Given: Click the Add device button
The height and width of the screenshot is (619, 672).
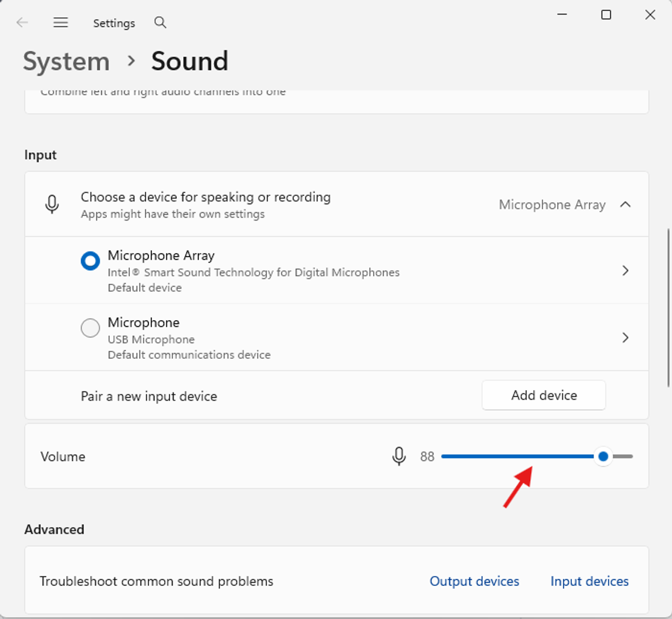Looking at the screenshot, I should (x=543, y=395).
